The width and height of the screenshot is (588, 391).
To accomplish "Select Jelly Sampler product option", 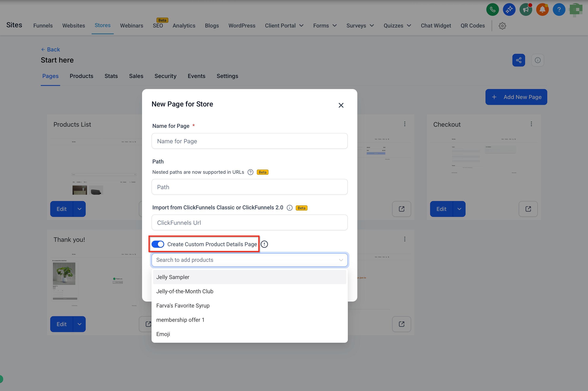I will [x=249, y=277].
